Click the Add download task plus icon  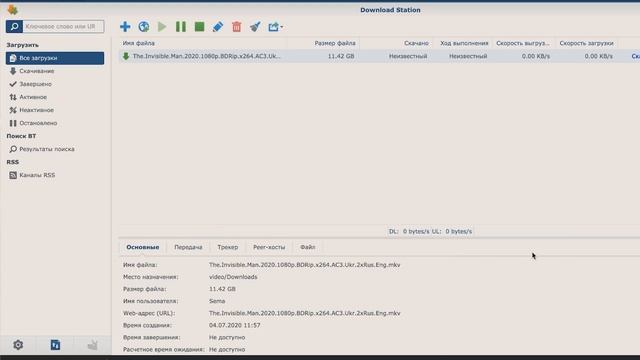point(125,27)
